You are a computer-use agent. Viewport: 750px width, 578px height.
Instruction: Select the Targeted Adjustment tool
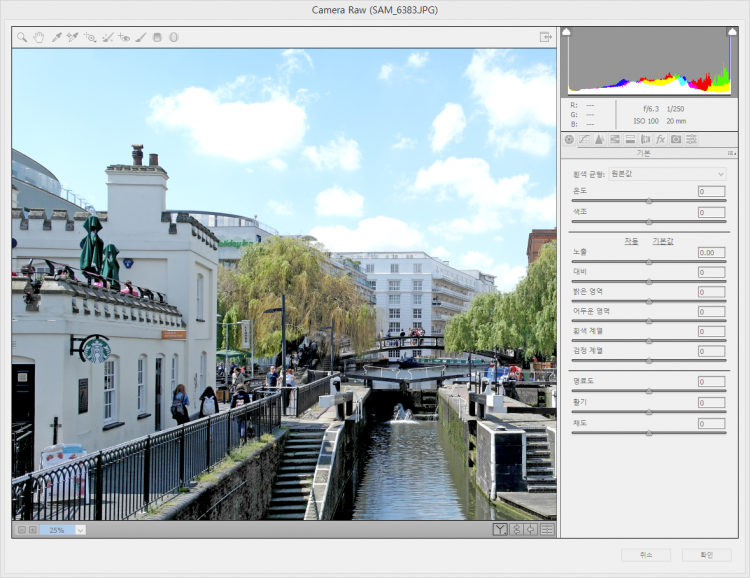(90, 37)
